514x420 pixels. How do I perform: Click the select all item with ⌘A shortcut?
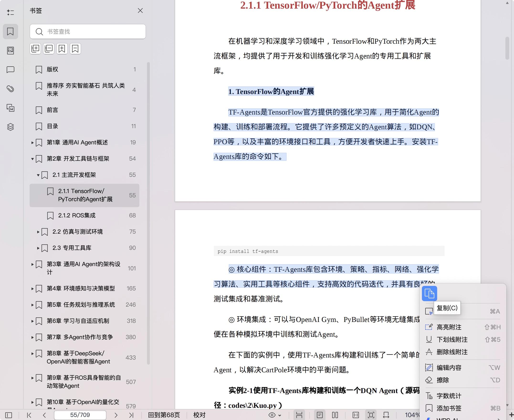coord(463,311)
